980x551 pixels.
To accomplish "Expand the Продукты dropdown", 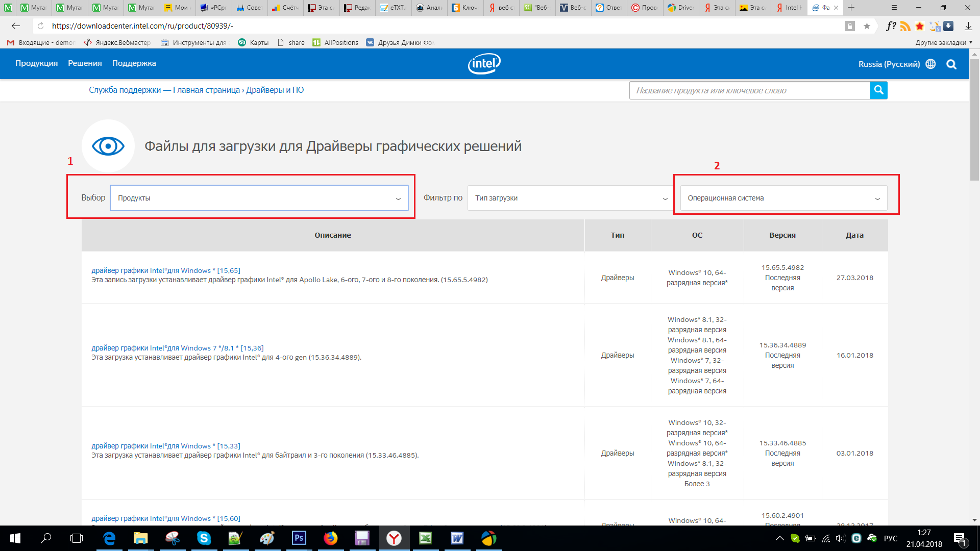I will pos(259,198).
